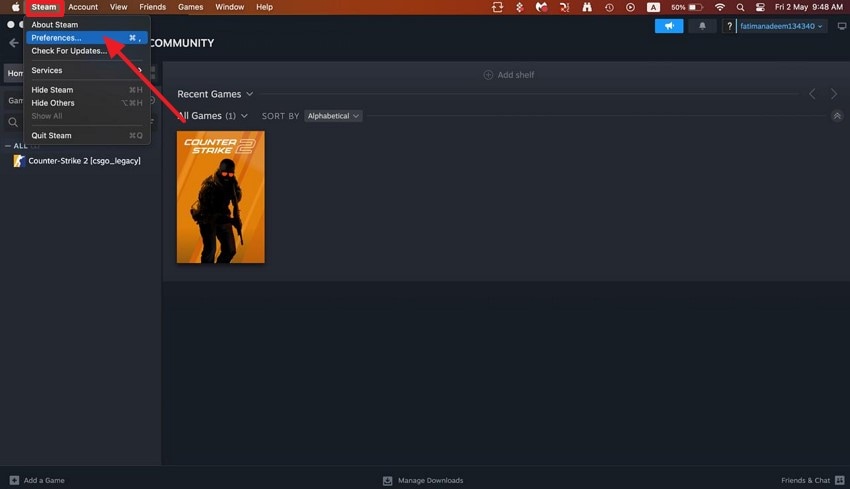Open the Friends menu
Screen dimensions: 850x489
tap(152, 7)
